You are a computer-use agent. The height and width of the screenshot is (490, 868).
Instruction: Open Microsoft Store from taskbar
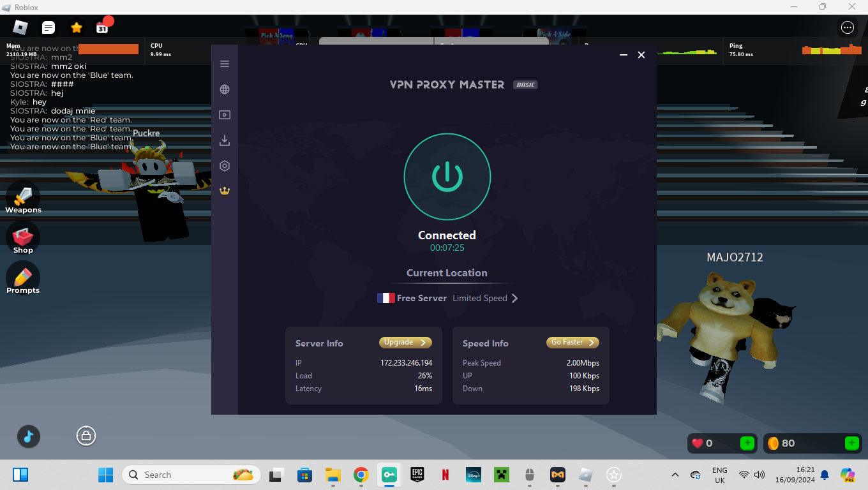(x=304, y=475)
